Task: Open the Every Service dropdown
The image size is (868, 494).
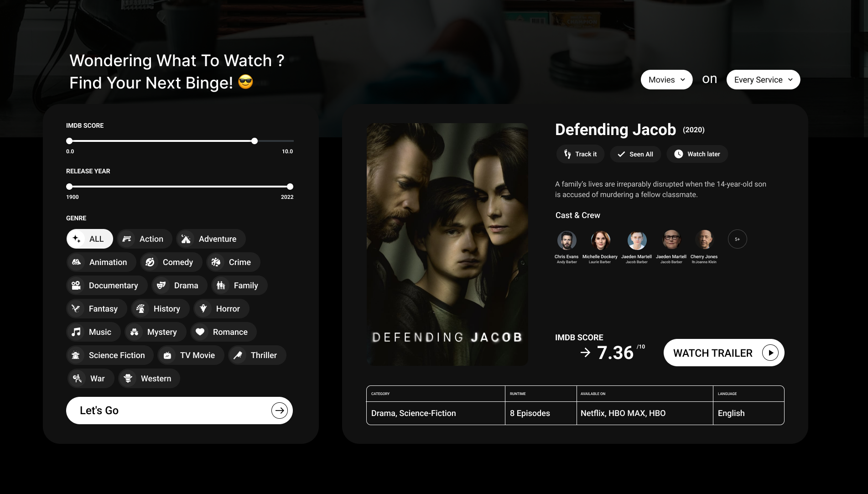Action: click(x=763, y=80)
